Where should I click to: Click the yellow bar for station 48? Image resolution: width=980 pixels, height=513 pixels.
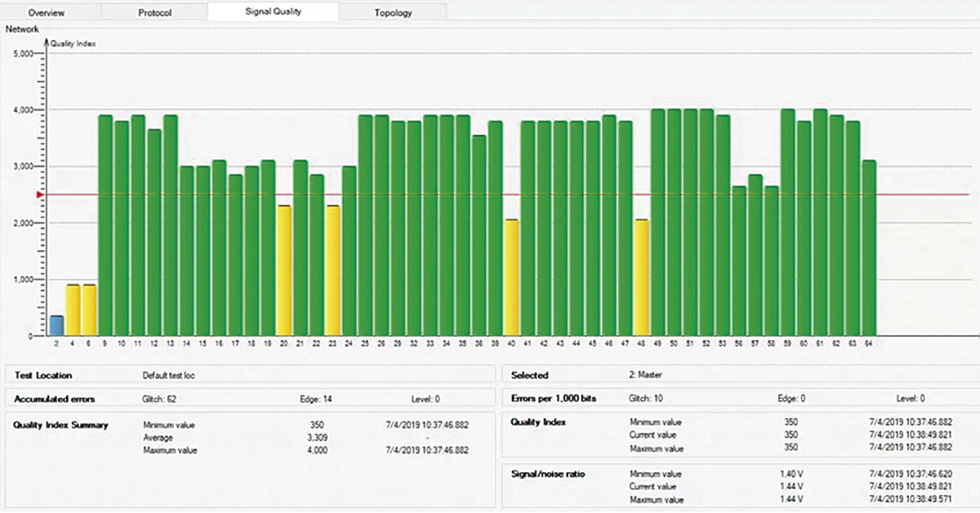pos(641,278)
